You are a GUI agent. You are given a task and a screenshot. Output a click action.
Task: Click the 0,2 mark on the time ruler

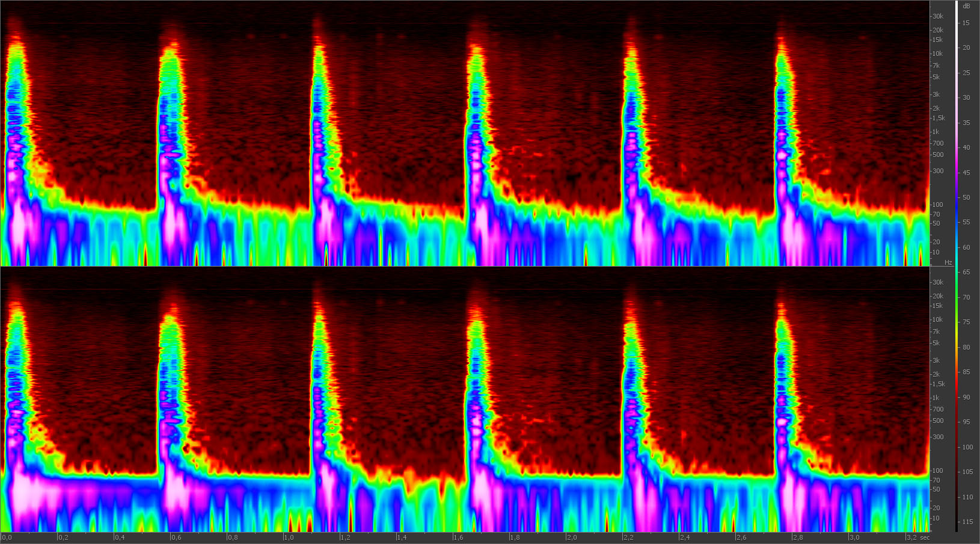63,537
